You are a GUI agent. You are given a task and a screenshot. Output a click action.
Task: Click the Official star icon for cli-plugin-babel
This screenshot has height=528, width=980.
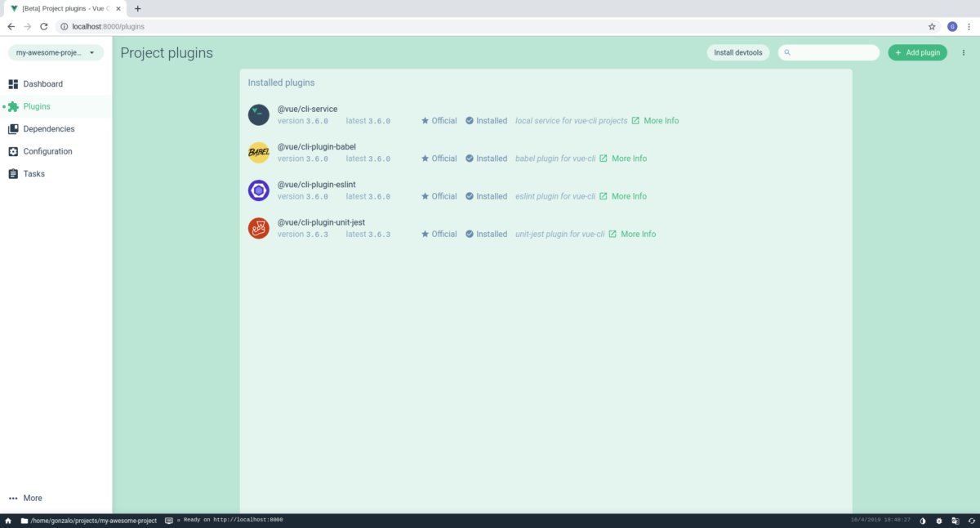(425, 159)
